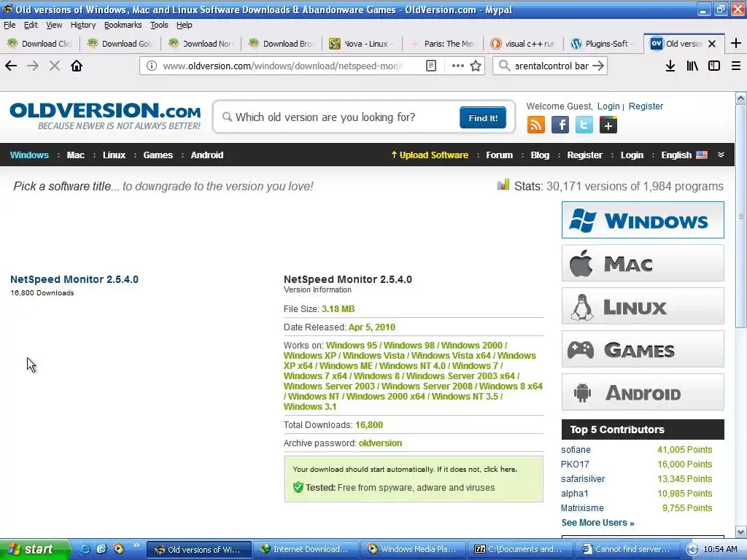Expand site navigation double-chevron dropdown

click(721, 155)
